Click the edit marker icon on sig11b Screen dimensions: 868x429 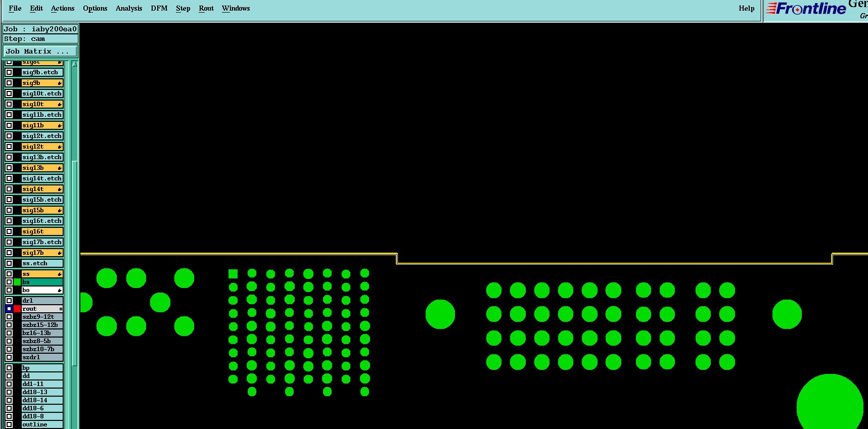(60, 125)
